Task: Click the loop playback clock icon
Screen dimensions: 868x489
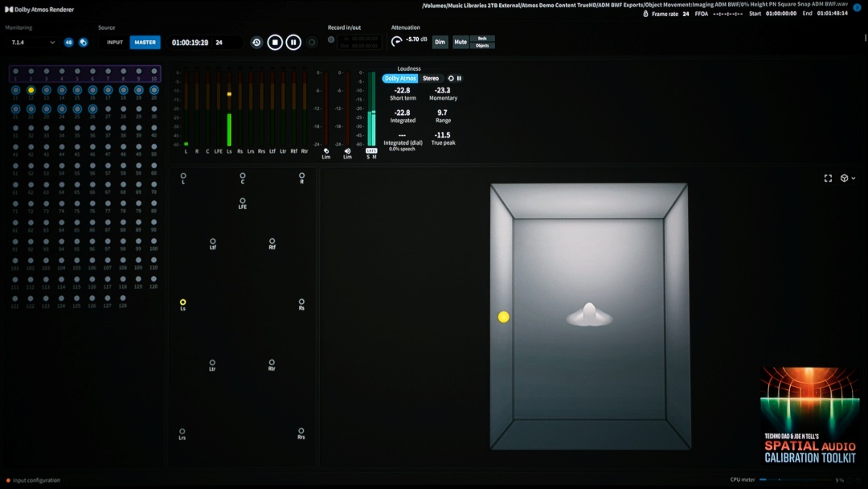Action: click(x=256, y=43)
